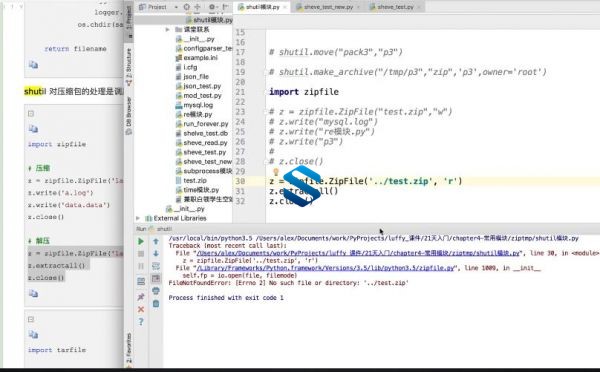This screenshot has height=372, width=600.
Task: Toggle soft-wrap icon in Run console
Action: point(156,266)
